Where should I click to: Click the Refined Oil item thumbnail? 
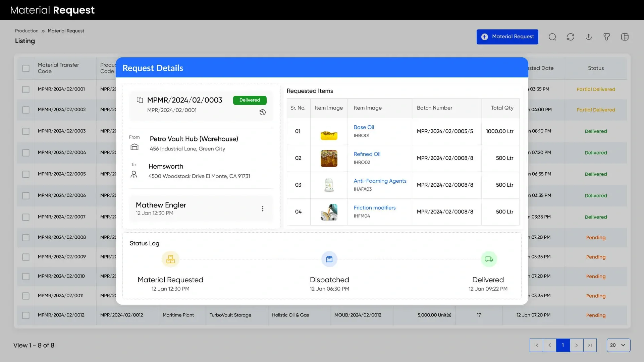click(329, 158)
